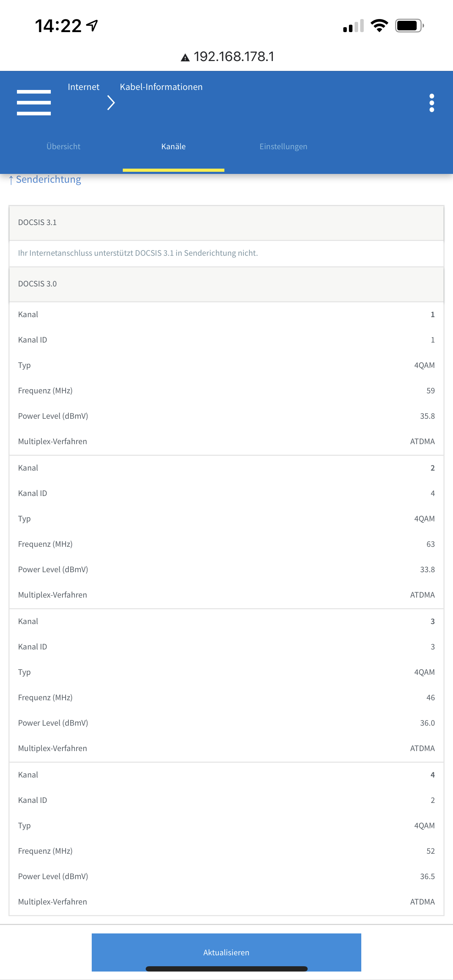The width and height of the screenshot is (453, 980).
Task: Tap the cellular signal bars icon
Action: (354, 25)
